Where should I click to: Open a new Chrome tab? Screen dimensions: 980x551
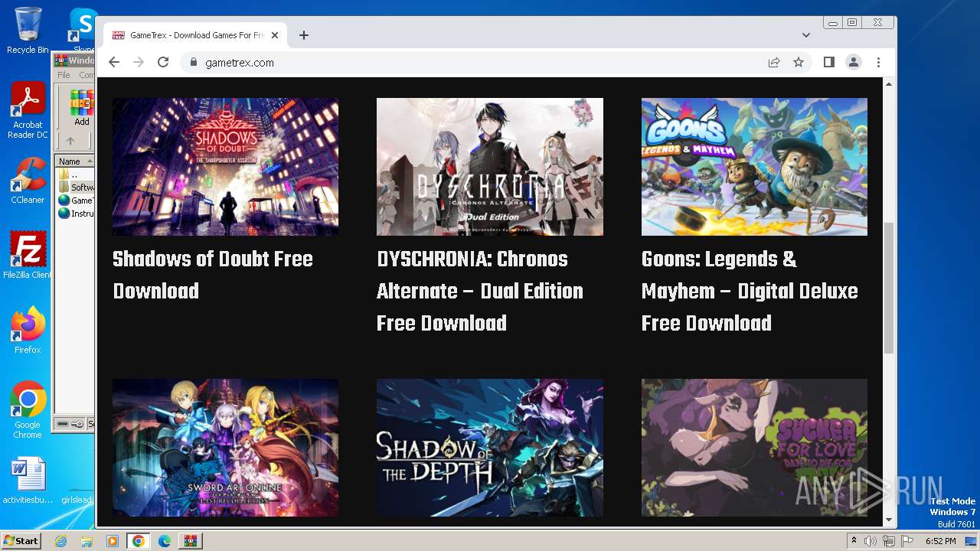pos(304,35)
